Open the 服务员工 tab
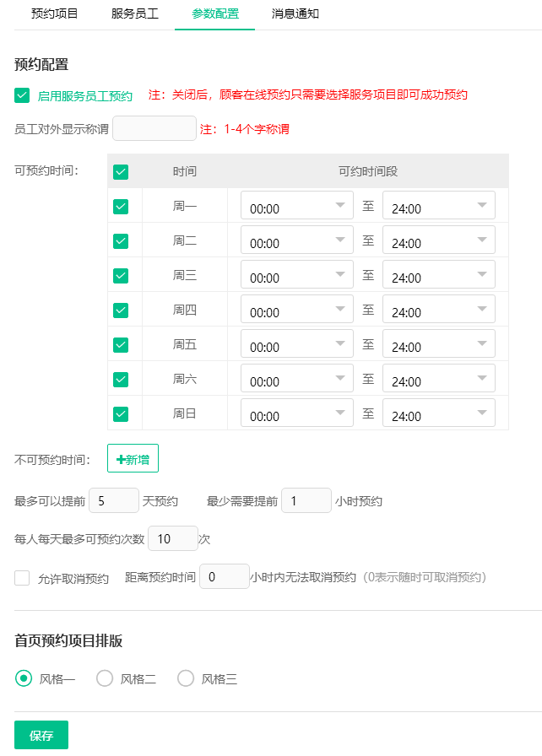Image resolution: width=542 pixels, height=756 pixels. [x=134, y=14]
